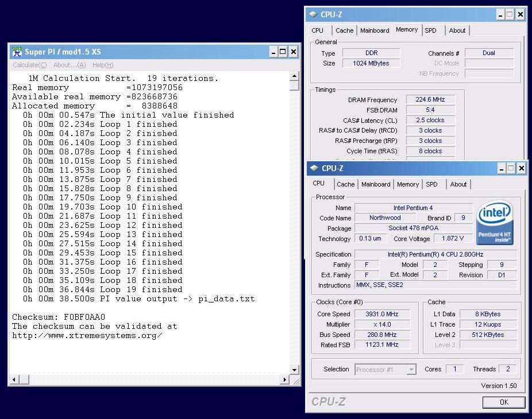
Task: Click the 1.872 V core voltage value
Action: pyautogui.click(x=453, y=238)
